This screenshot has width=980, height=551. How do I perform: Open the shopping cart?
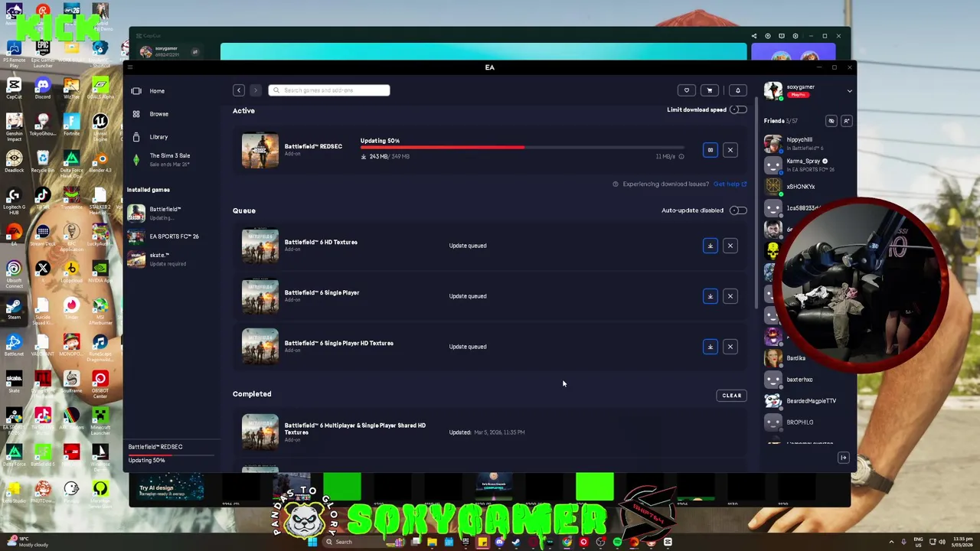(710, 90)
